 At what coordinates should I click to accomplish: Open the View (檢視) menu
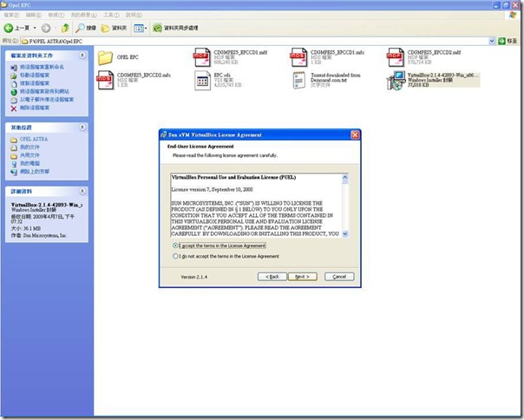point(56,15)
